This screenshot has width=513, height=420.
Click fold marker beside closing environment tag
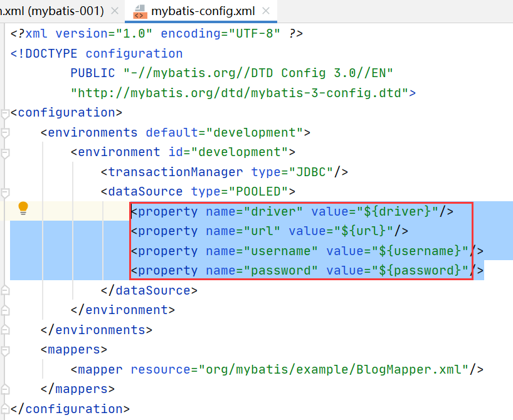[5, 310]
